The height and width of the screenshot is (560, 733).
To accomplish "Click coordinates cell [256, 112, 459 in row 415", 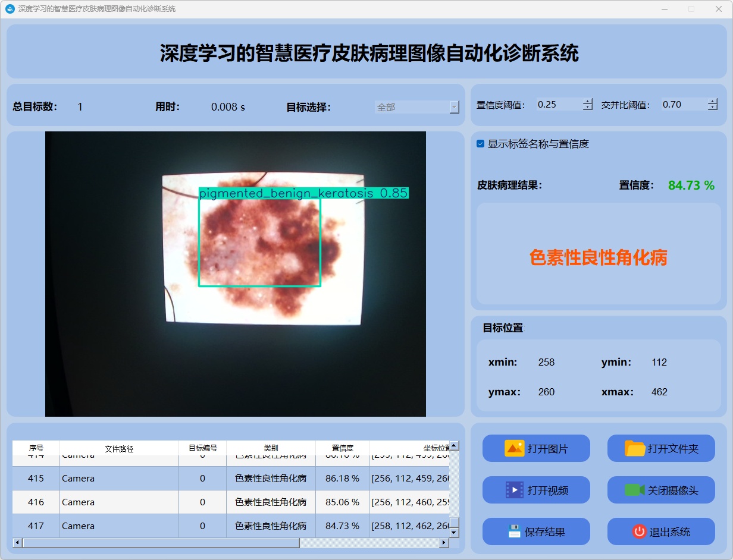I will pos(409,478).
